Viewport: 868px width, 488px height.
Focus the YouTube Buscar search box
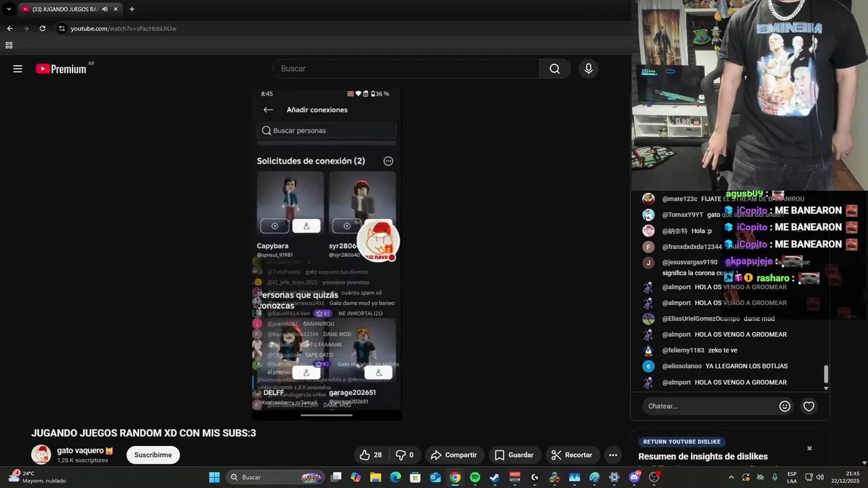pos(407,68)
